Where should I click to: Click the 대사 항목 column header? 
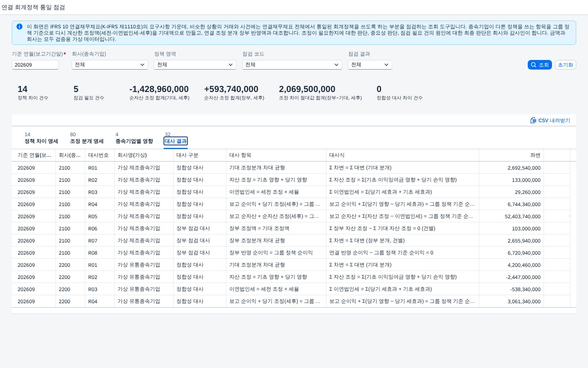tap(276, 155)
